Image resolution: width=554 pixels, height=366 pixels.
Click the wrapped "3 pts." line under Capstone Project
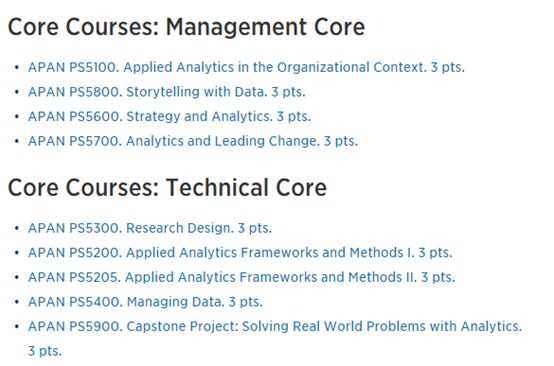[x=45, y=351]
